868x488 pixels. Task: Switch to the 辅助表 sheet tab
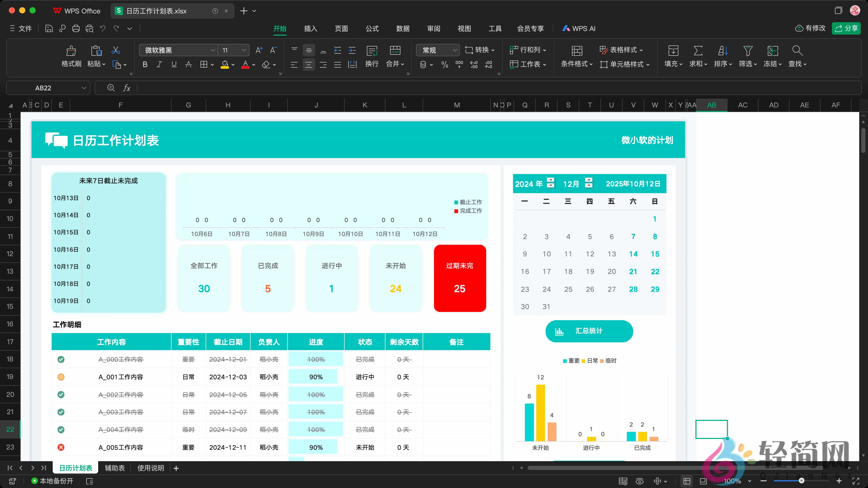coord(114,468)
